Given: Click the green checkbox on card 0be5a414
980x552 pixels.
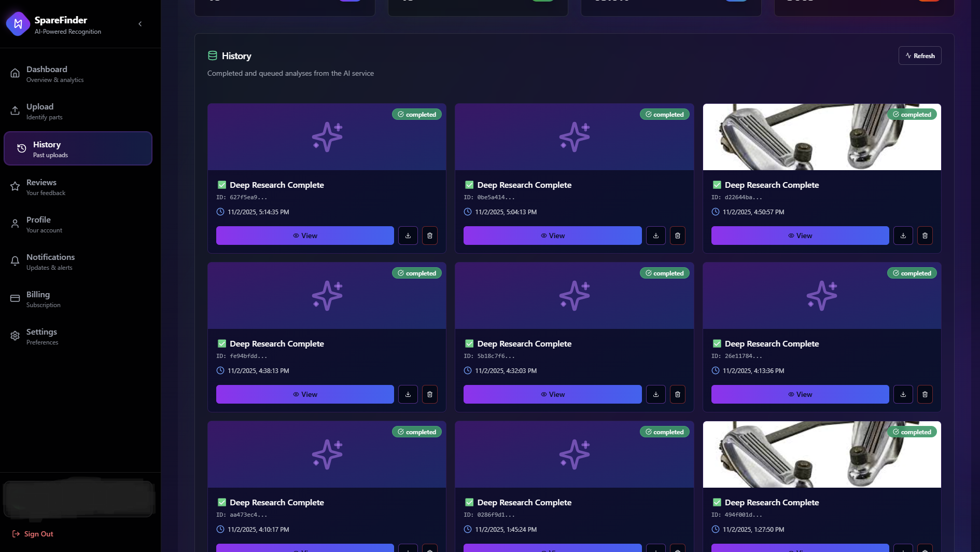Looking at the screenshot, I should pyautogui.click(x=469, y=184).
